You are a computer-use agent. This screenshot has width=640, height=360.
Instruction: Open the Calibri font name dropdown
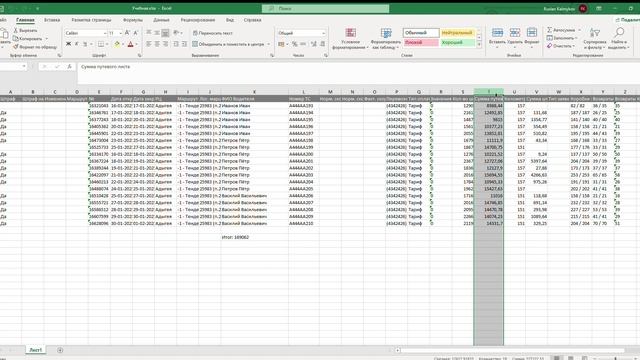coord(105,33)
